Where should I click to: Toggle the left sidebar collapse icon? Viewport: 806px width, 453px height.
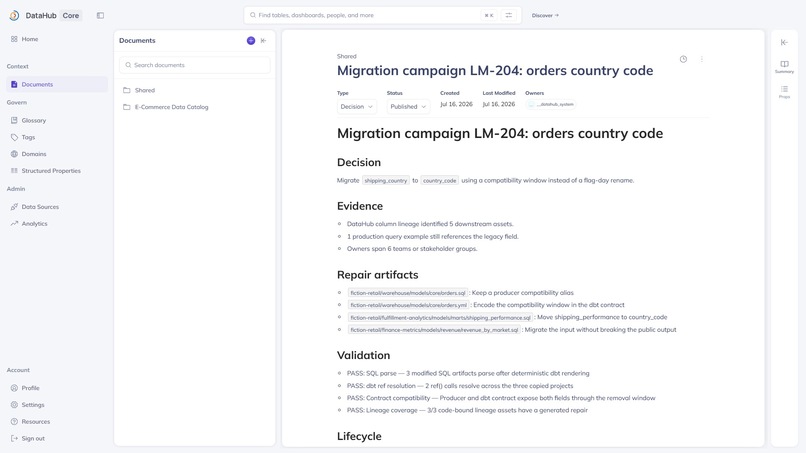point(100,15)
